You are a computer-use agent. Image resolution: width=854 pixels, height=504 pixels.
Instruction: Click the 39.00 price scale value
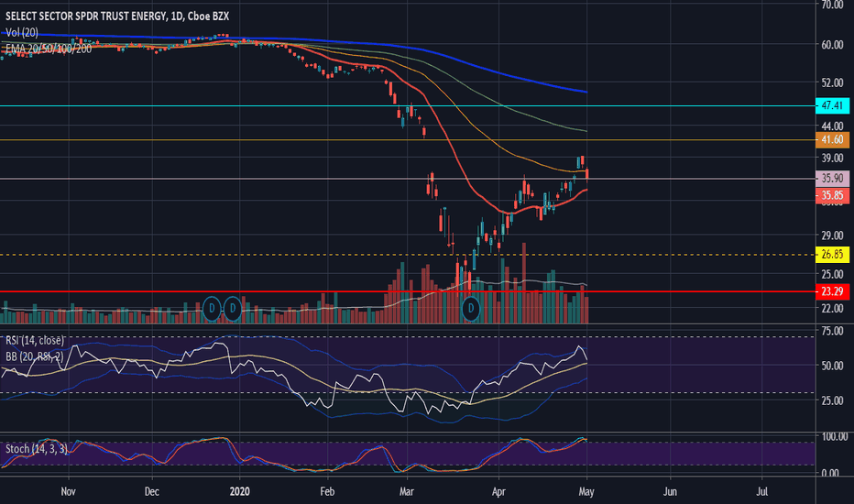tap(832, 158)
